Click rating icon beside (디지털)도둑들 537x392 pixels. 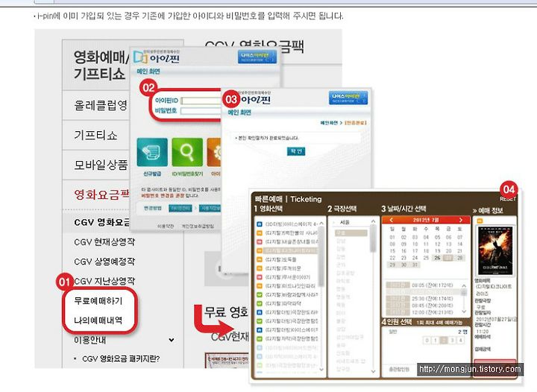click(260, 259)
